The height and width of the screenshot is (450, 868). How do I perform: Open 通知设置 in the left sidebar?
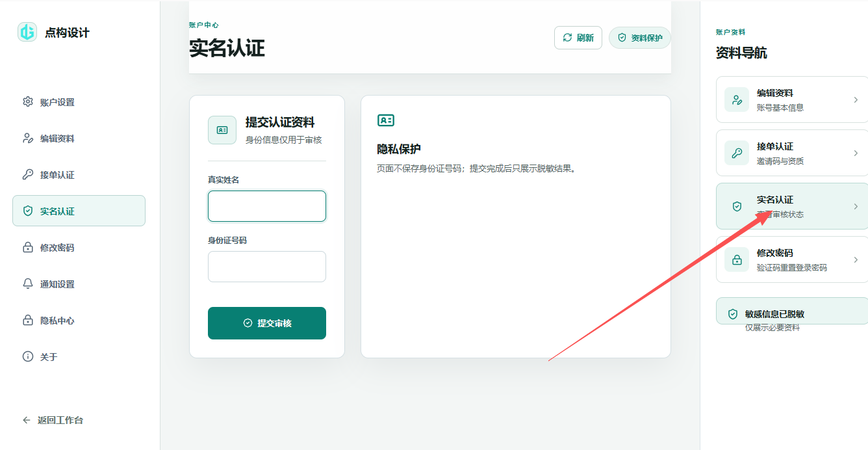79,284
